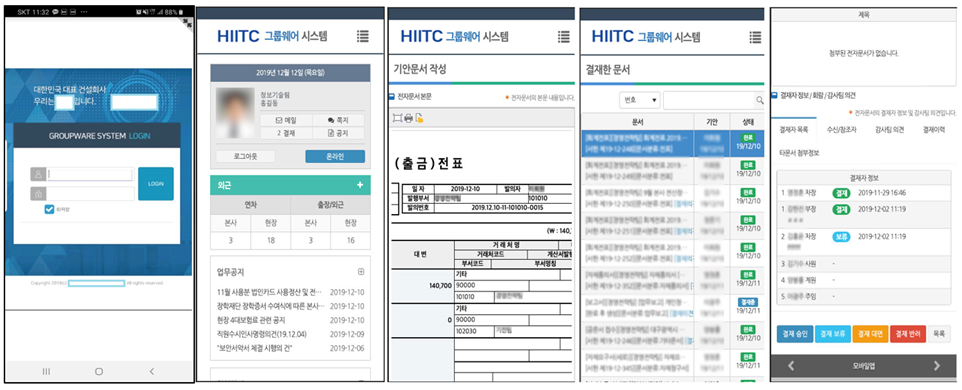This screenshot has height=390, width=962.
Task: Click the 기안 column header
Action: click(712, 121)
